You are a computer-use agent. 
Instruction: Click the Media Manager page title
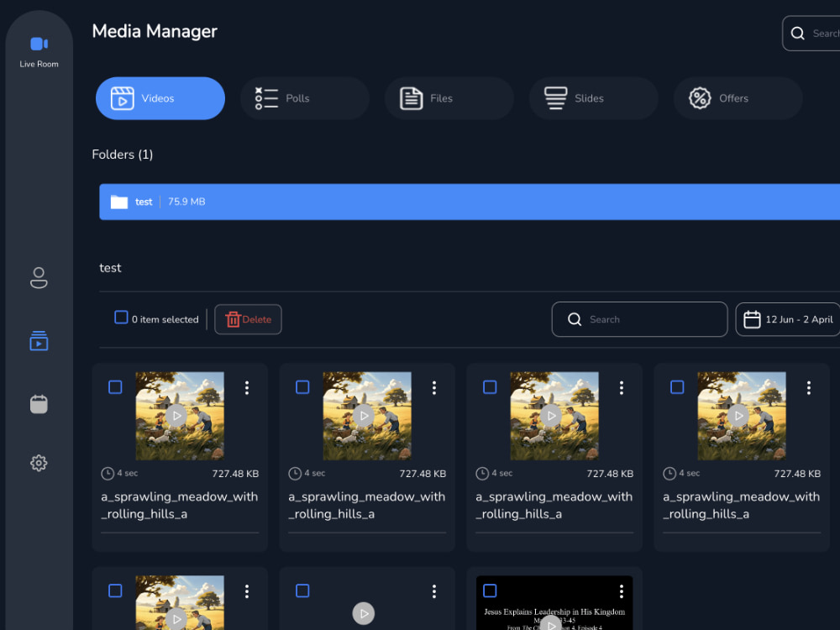[155, 31]
